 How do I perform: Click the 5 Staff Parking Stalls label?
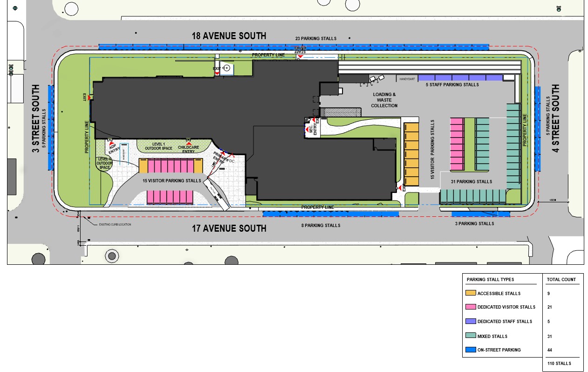(452, 85)
